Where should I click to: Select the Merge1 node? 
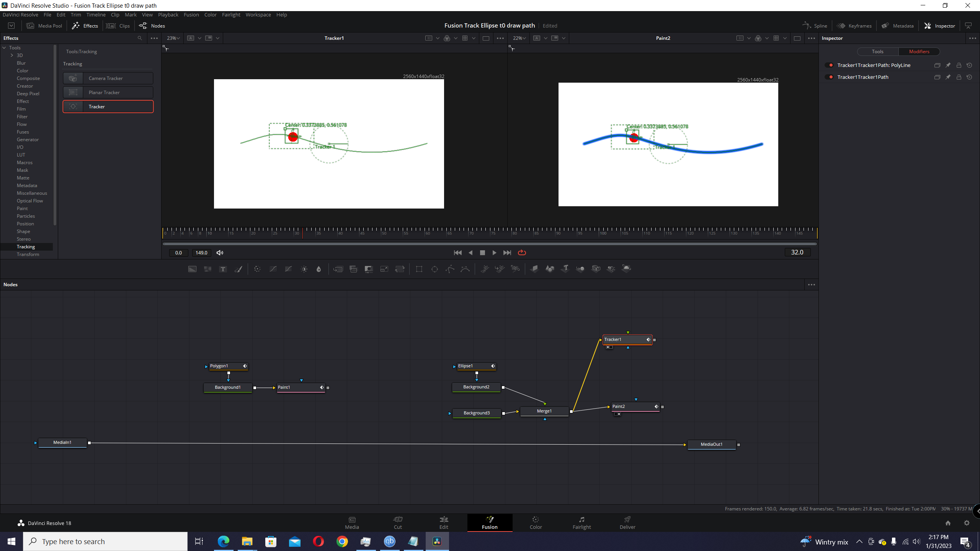pyautogui.click(x=544, y=411)
